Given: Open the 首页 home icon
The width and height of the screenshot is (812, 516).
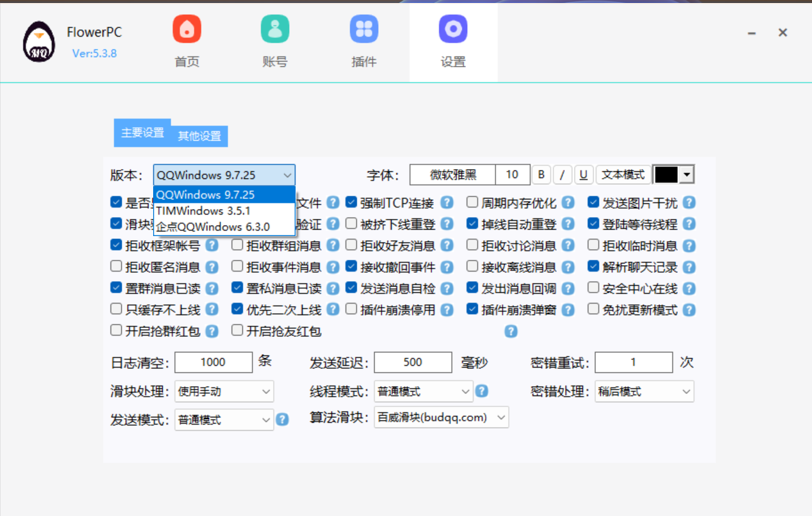Looking at the screenshot, I should pyautogui.click(x=187, y=30).
